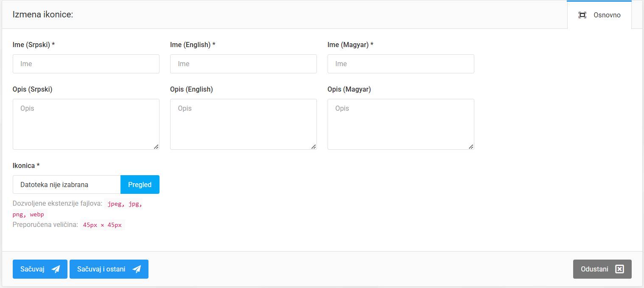Screen dimensions: 644x288
Task: Grab the Opis (Srpski) textarea resize handle
Action: (x=156, y=146)
